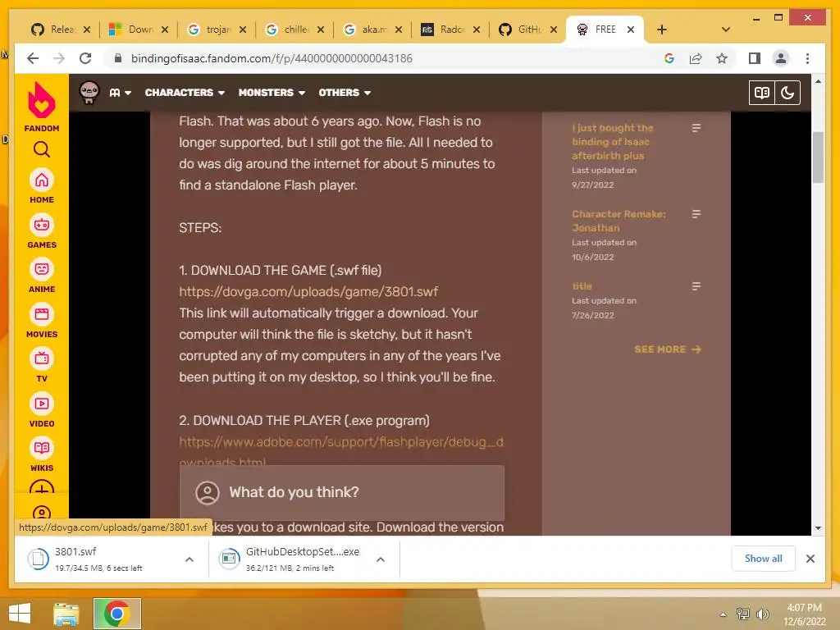Click browser back arrow
The image size is (840, 630).
(33, 58)
